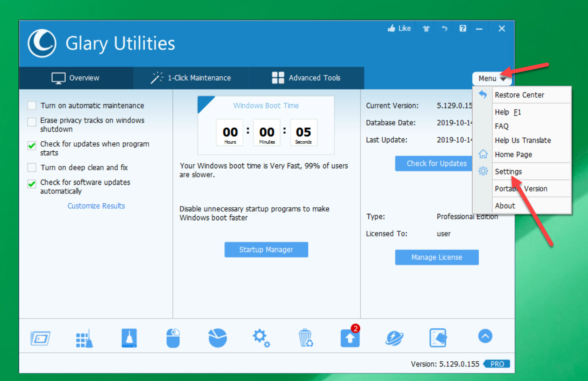Open the Uninstall Manager trash icon

(306, 338)
